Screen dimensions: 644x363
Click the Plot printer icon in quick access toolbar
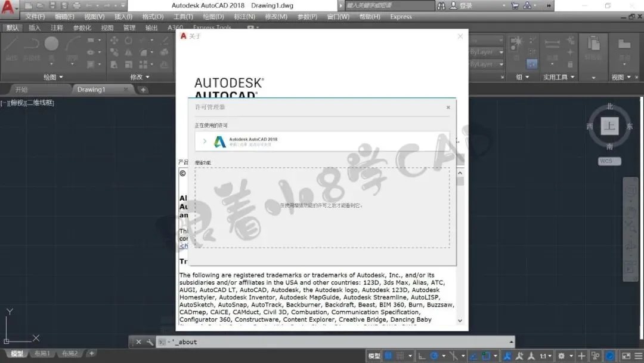point(76,6)
